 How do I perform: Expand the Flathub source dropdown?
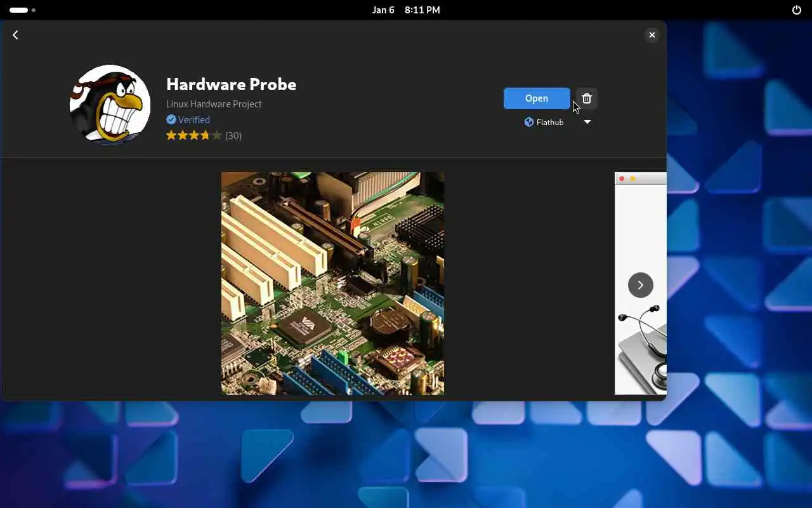pos(558,122)
